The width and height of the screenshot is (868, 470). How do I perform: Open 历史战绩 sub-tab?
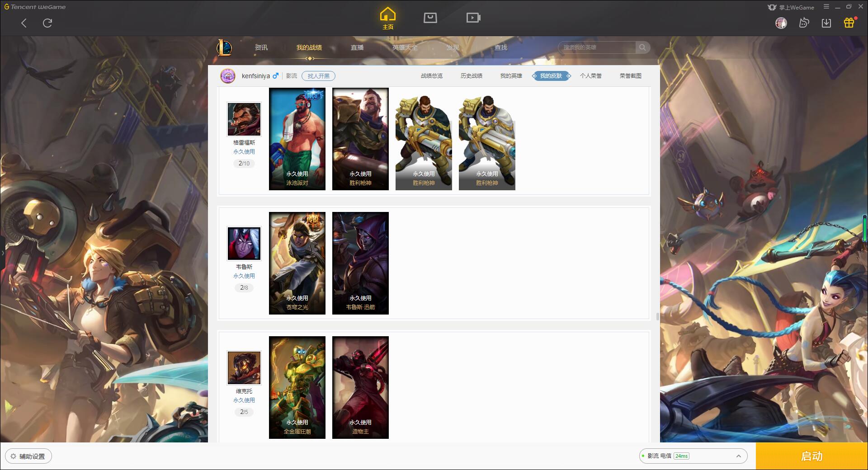click(472, 76)
